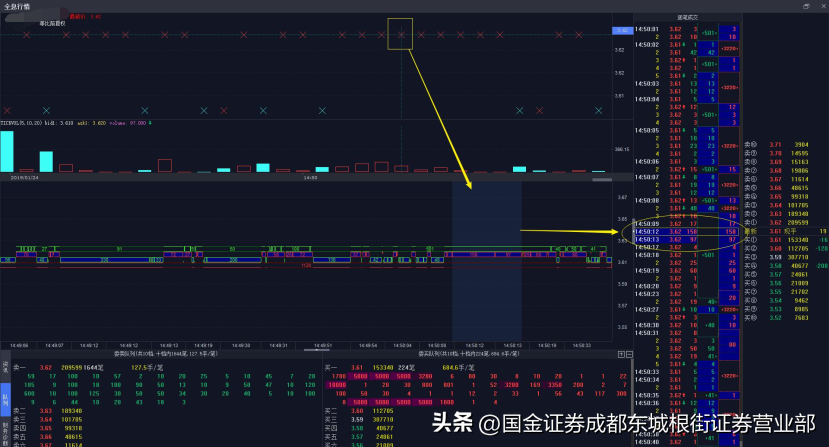Click the 最新 3.61 latest price row
829x447 pixels.
pos(786,231)
